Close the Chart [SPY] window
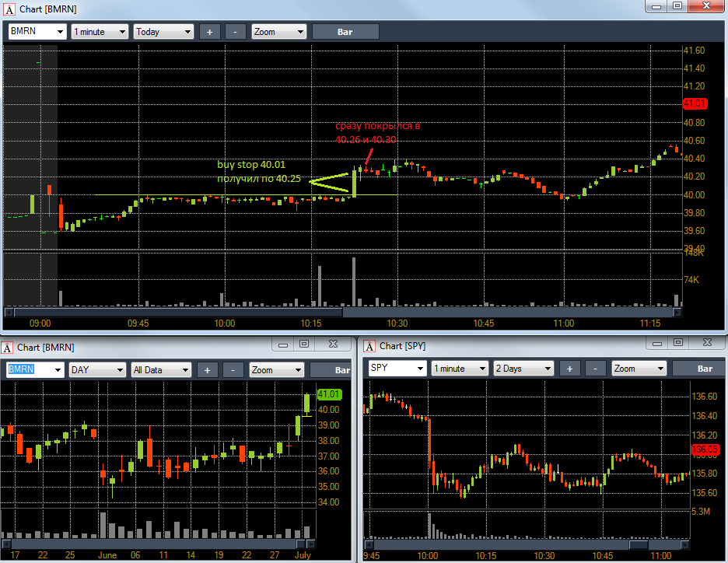Viewport: 728px width, 563px height. coord(707,343)
